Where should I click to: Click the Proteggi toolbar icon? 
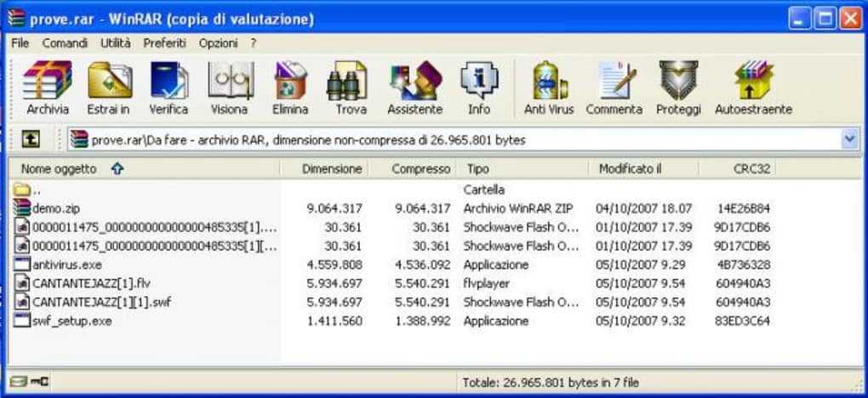click(x=679, y=80)
